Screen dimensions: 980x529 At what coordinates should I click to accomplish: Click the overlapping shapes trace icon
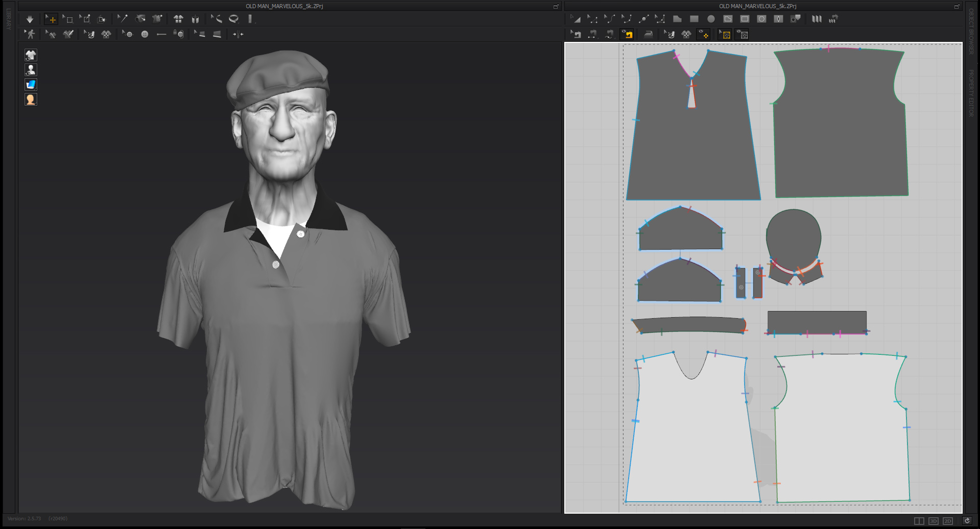pyautogui.click(x=795, y=19)
